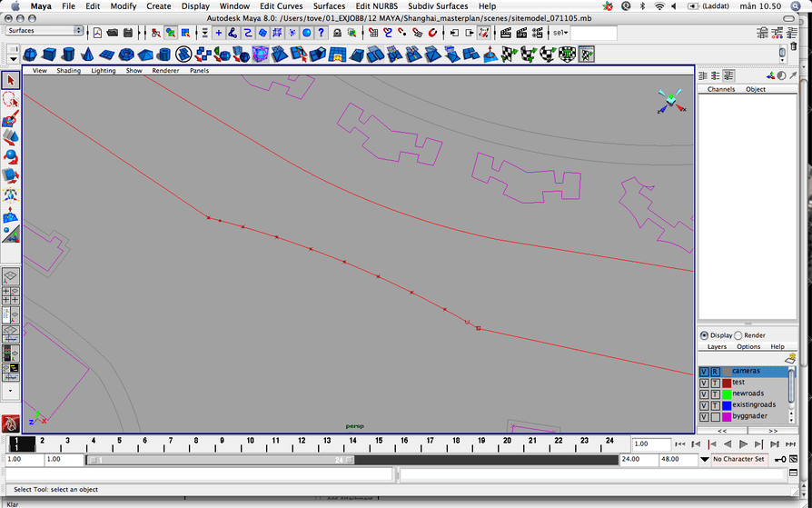
Task: Click the new scene icon
Action: click(97, 34)
